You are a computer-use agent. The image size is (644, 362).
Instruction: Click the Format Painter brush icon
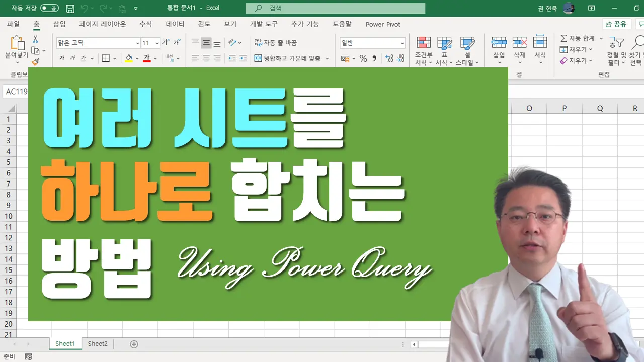35,62
